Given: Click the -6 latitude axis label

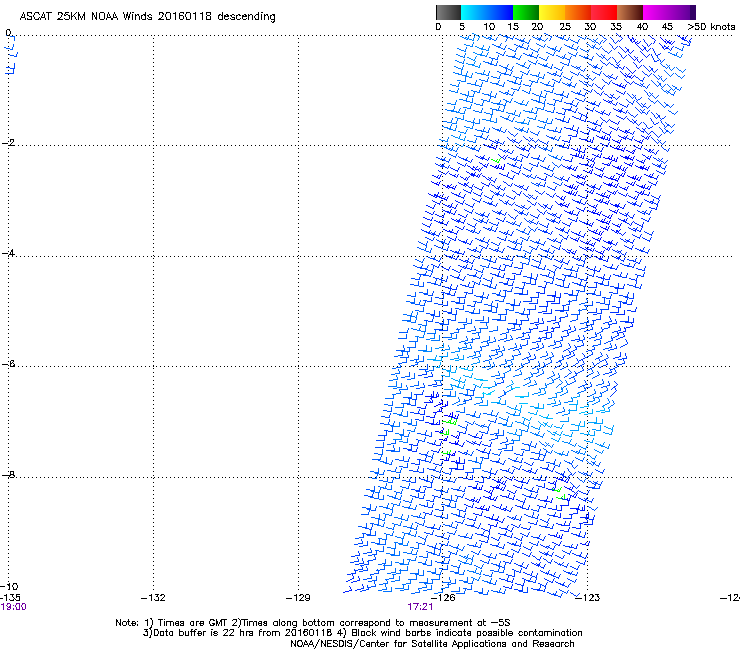Looking at the screenshot, I should pos(8,364).
